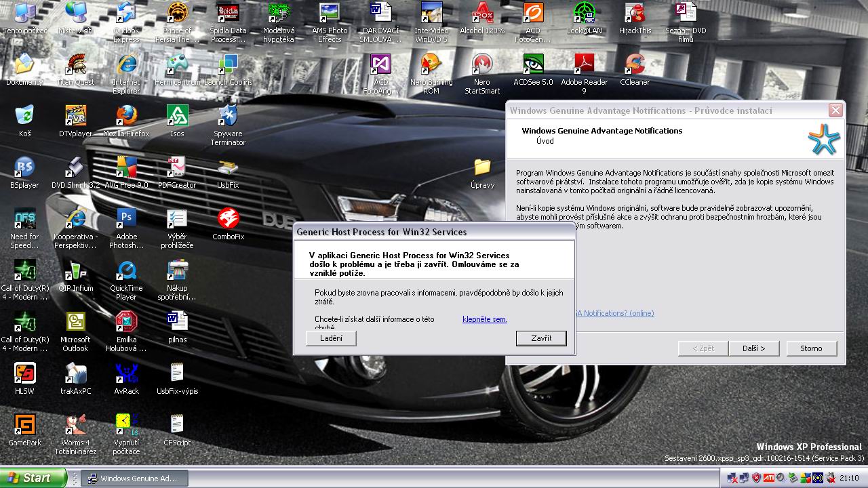Open the HijackThis shortcut
868x488 pixels.
click(635, 13)
